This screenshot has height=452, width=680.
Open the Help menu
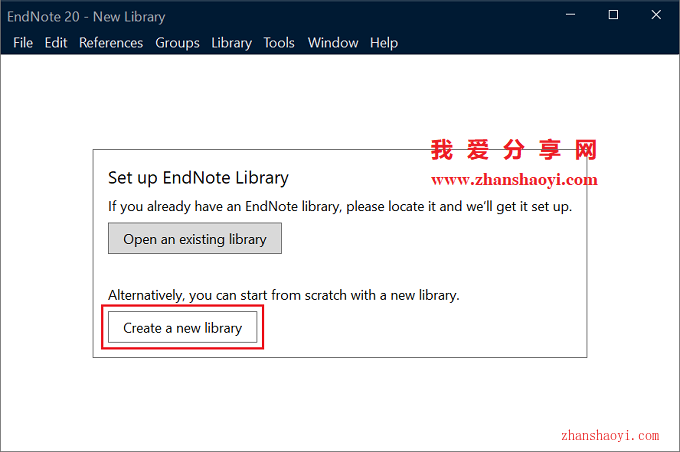(x=384, y=43)
